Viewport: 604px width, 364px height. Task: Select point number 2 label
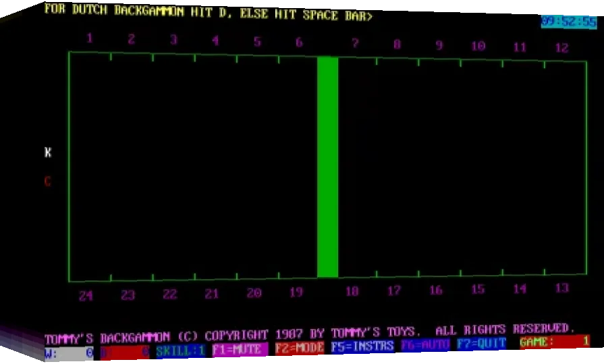point(132,39)
